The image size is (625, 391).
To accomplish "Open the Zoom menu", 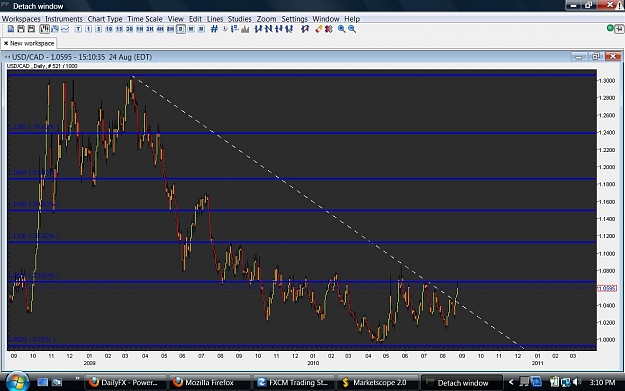I will [266, 19].
